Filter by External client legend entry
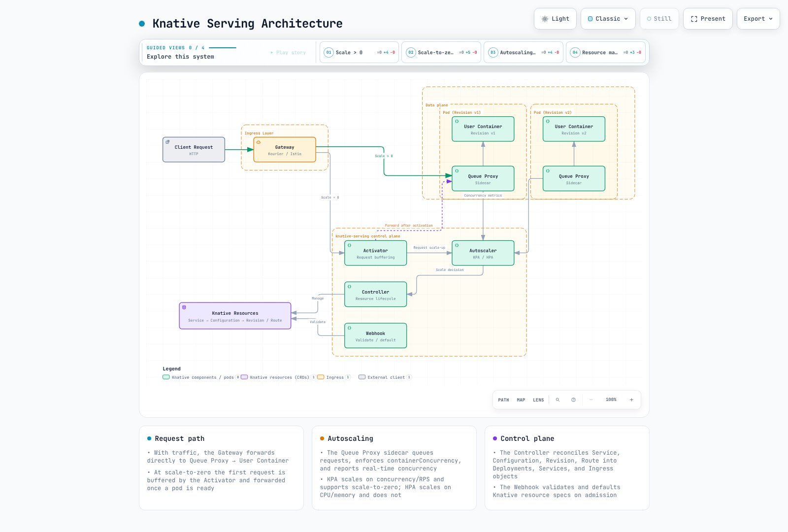 pos(385,377)
